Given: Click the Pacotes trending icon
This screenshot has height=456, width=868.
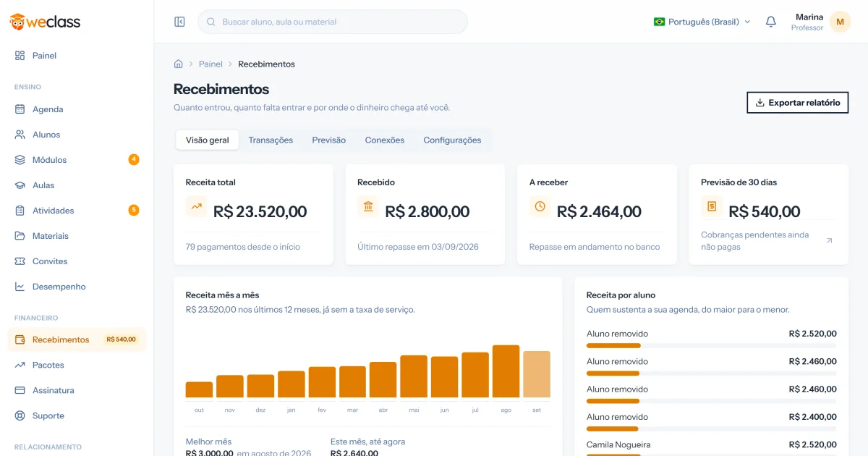Looking at the screenshot, I should (20, 365).
